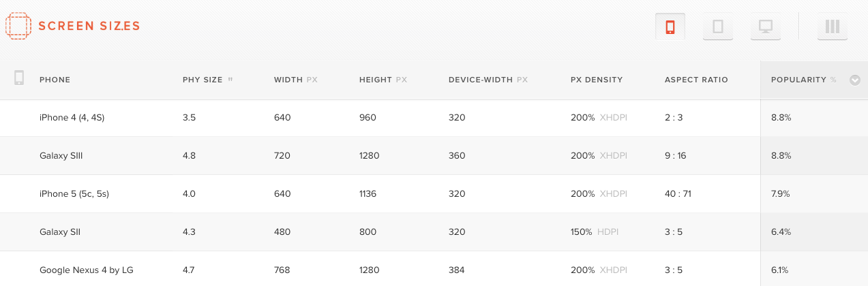Open the column chooser icon

pos(832,27)
